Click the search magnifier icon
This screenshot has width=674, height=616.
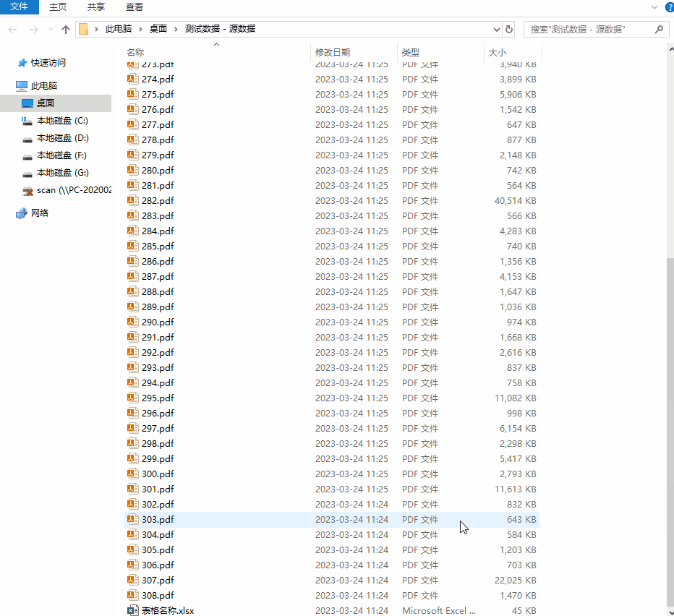(x=658, y=30)
